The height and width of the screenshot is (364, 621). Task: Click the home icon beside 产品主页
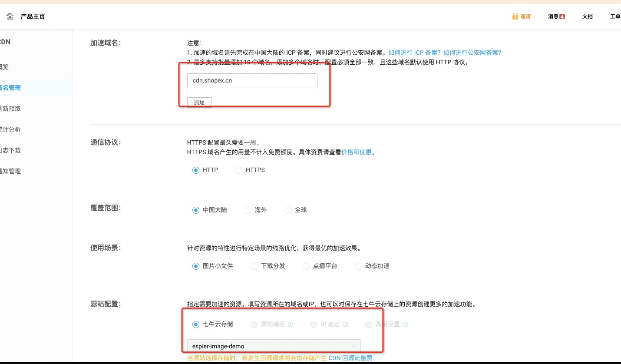click(10, 17)
